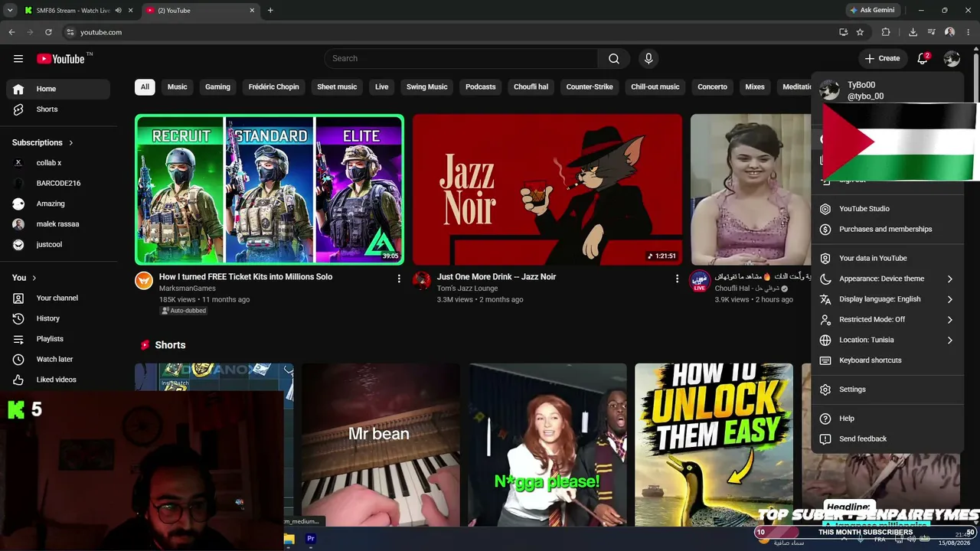This screenshot has width=980, height=551.
Task: Click the Ask Gemini button
Action: pyautogui.click(x=872, y=11)
